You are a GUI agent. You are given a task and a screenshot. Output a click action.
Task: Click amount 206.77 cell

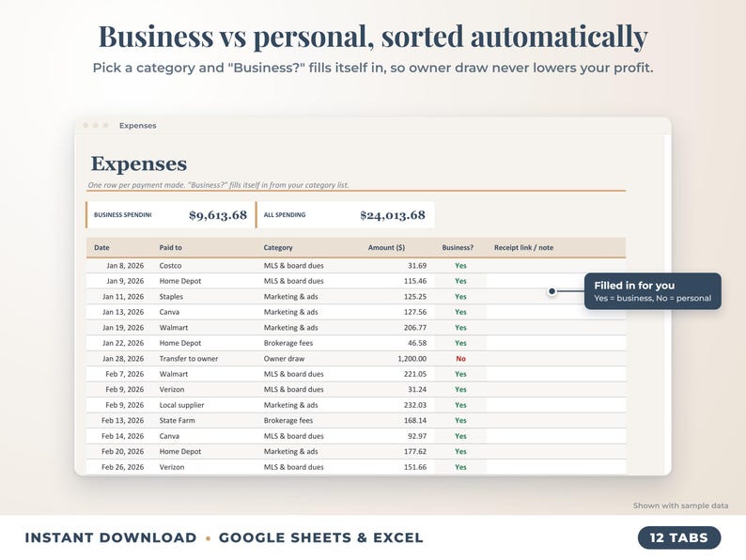click(x=415, y=327)
